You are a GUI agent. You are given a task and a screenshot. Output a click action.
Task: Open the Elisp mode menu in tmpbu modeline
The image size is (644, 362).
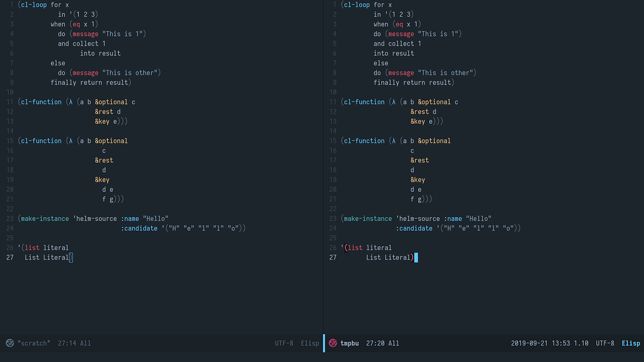[631, 343]
